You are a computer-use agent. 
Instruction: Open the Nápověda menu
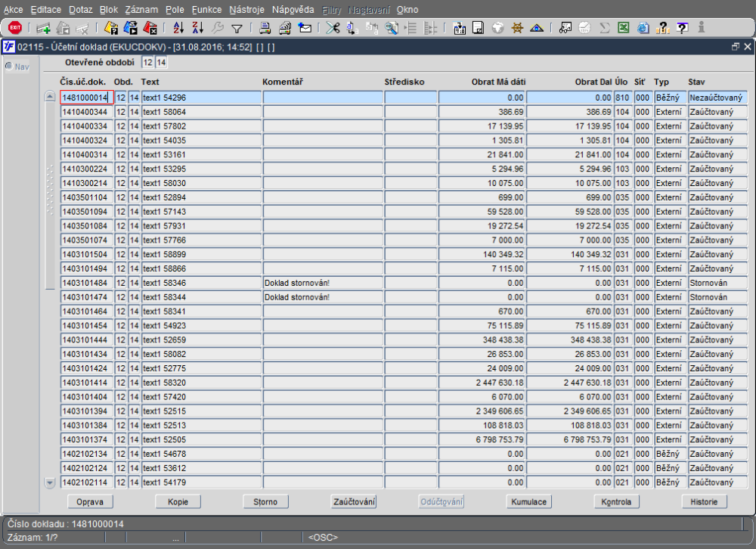tap(293, 10)
